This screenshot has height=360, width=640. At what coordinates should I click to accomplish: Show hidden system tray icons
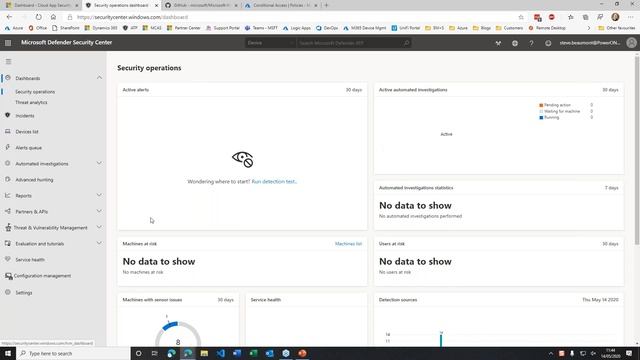[x=551, y=353]
